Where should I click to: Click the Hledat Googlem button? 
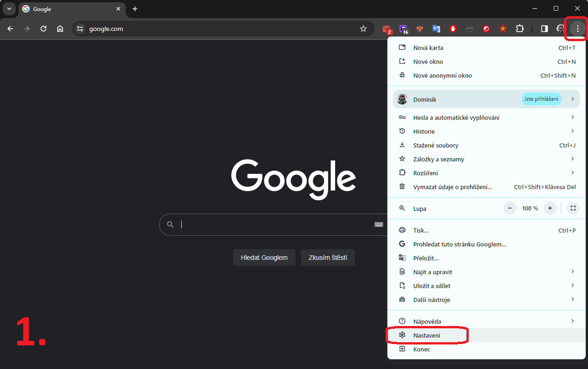click(x=264, y=258)
